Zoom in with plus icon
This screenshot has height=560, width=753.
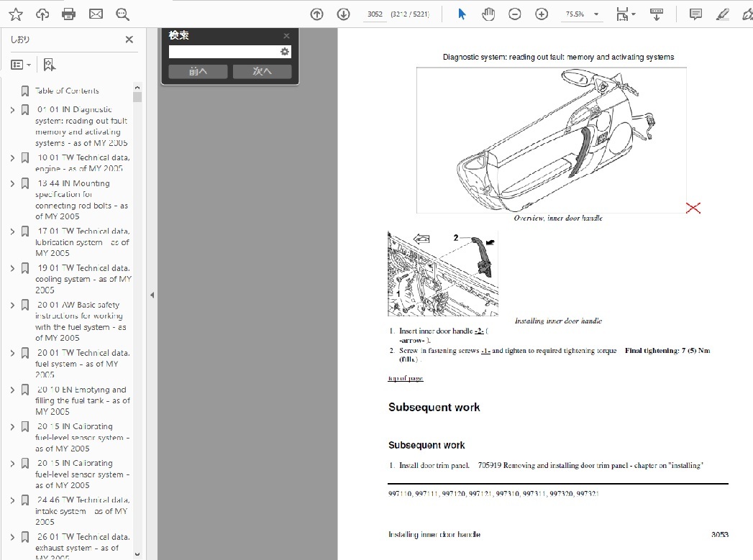[542, 14]
